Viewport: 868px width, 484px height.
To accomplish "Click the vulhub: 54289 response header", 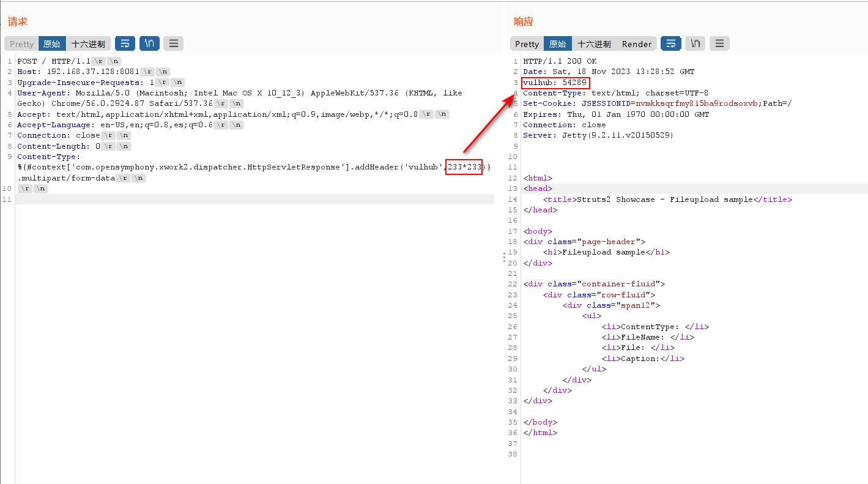I will 555,83.
